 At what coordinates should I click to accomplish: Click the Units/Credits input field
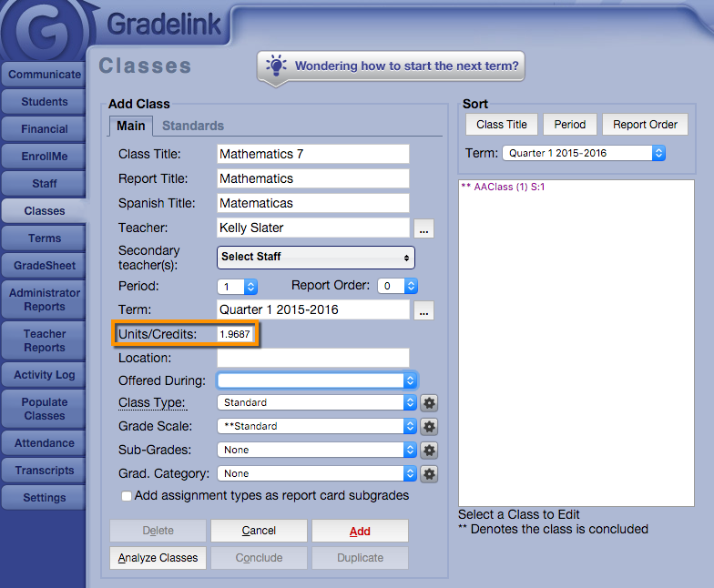[x=235, y=335]
